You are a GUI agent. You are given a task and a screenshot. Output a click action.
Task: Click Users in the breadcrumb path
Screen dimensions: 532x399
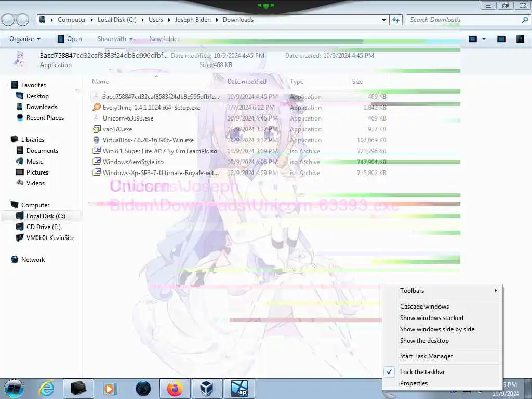[x=156, y=20]
